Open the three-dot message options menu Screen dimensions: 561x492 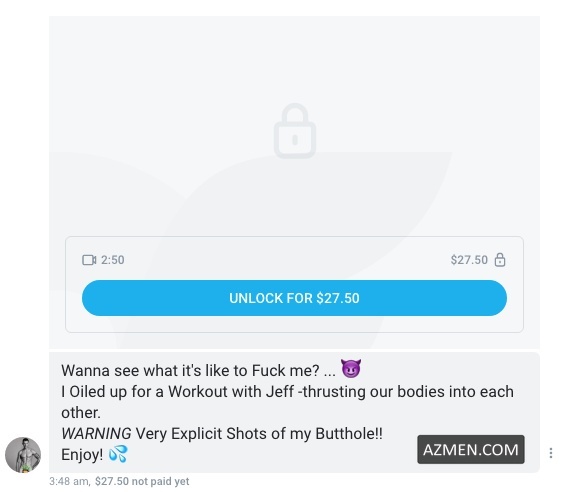point(550,453)
